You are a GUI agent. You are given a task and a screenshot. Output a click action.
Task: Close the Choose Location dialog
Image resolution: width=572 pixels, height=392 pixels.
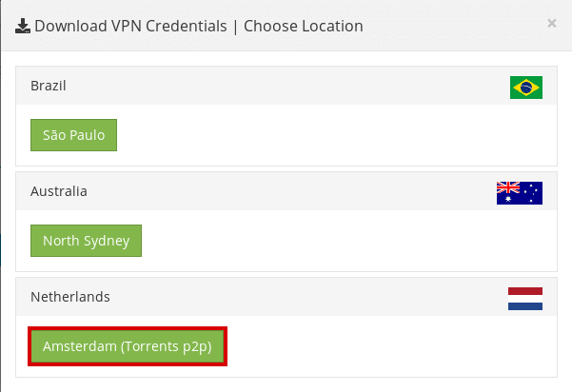[552, 24]
